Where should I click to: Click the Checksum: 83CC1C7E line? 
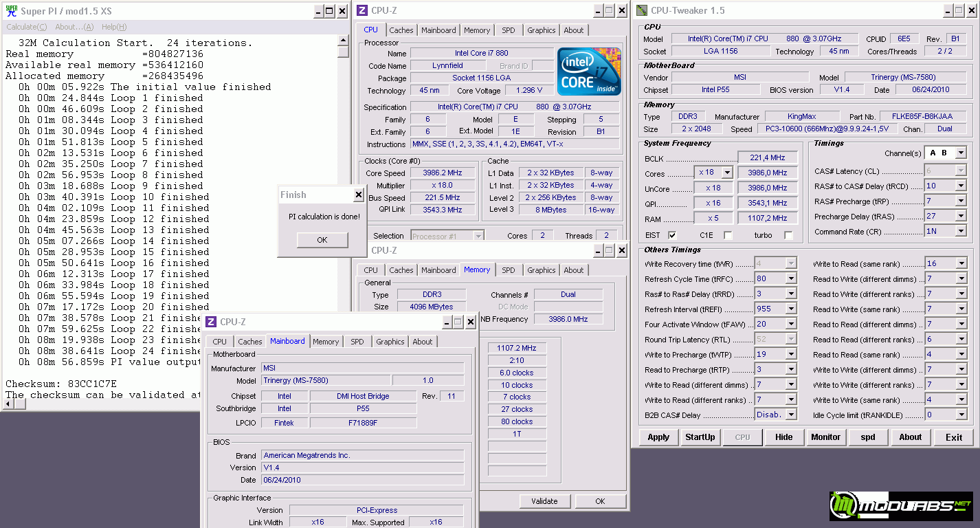click(x=61, y=384)
